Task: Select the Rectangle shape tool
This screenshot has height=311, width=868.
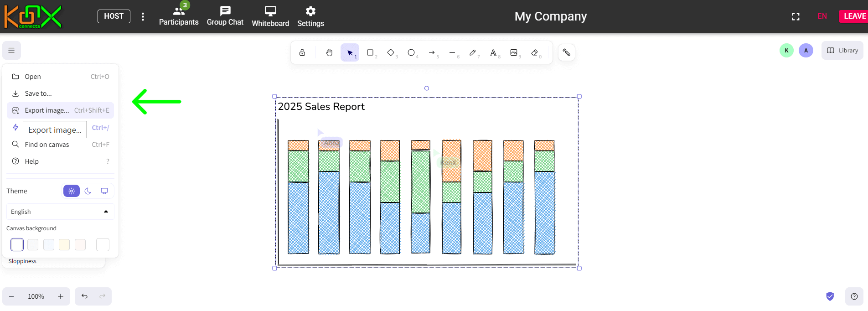Action: point(370,53)
